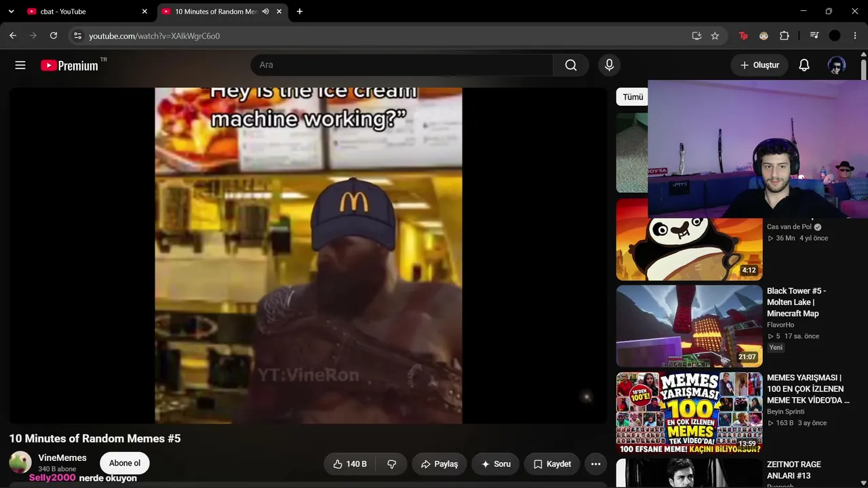Start voice search with the microphone
Screen dimensions: 868x488
point(609,65)
